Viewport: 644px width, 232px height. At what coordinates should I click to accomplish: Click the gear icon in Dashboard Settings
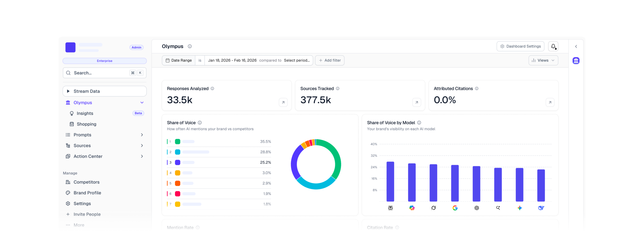pyautogui.click(x=502, y=46)
